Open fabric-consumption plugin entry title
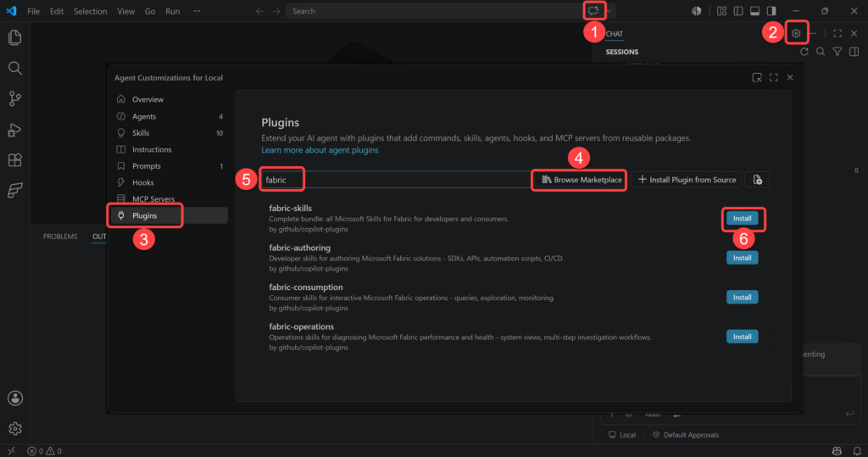Viewport: 868px width, 457px height. pos(305,287)
